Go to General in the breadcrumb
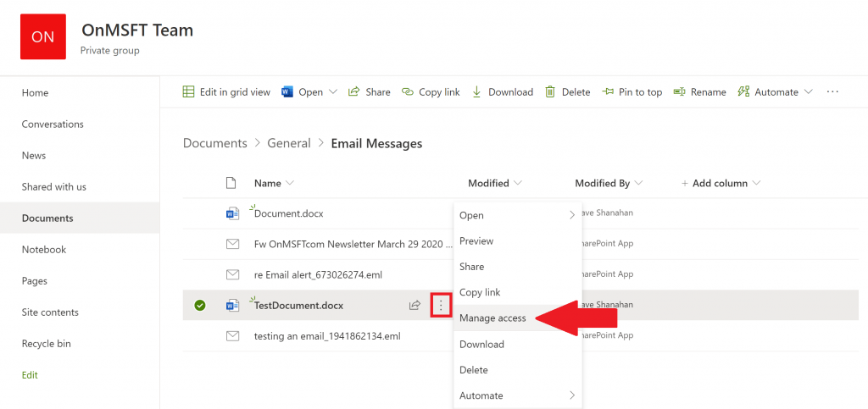 click(x=289, y=143)
